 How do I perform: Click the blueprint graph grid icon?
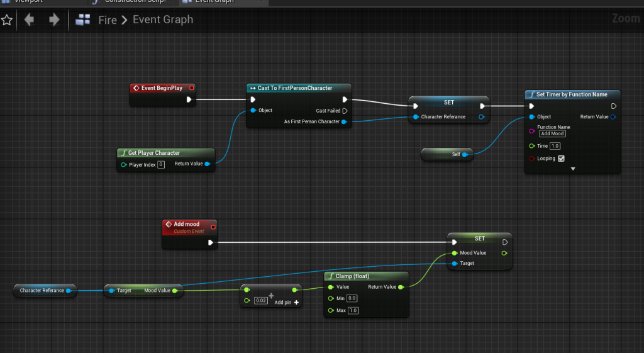point(82,20)
